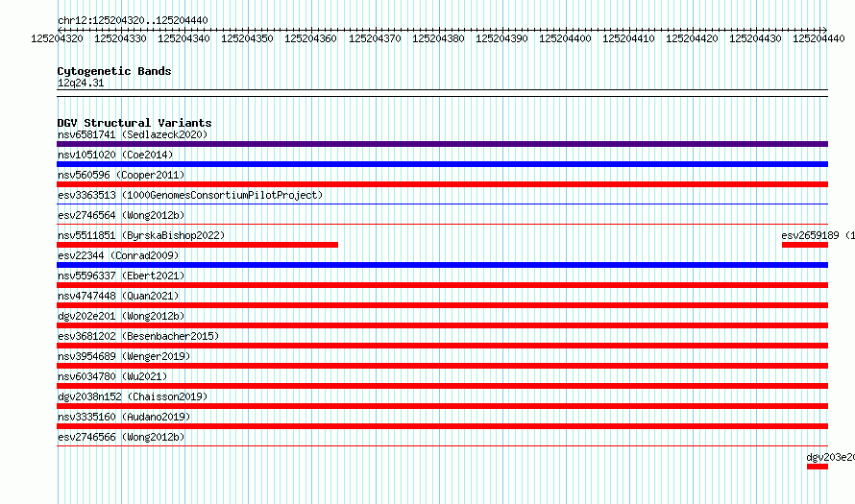
Task: Select the red nsv6034780 variant bar
Action: pos(442,386)
